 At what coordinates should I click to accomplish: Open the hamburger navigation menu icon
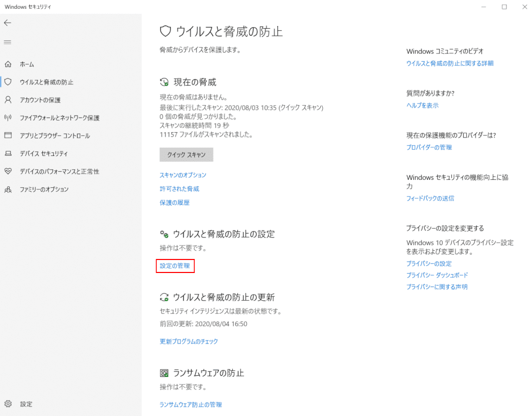(x=7, y=42)
